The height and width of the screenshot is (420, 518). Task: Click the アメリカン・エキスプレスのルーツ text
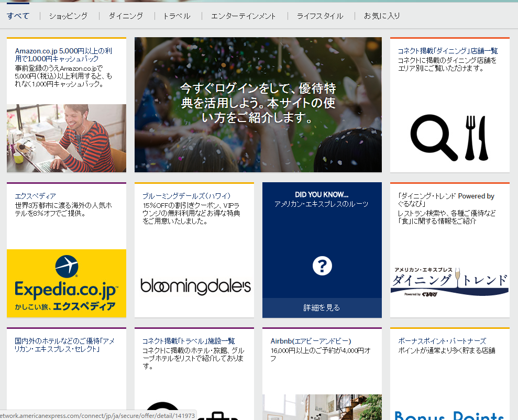point(322,204)
